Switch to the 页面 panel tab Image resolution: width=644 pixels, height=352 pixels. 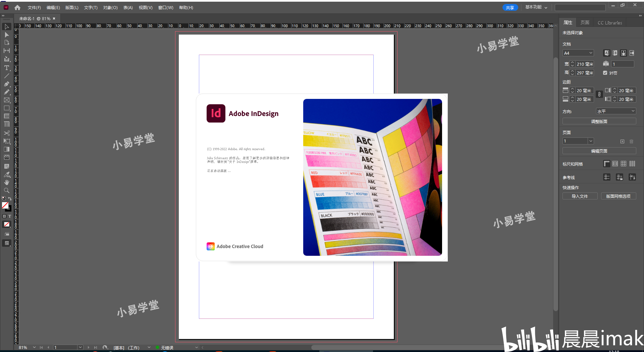[x=585, y=22]
